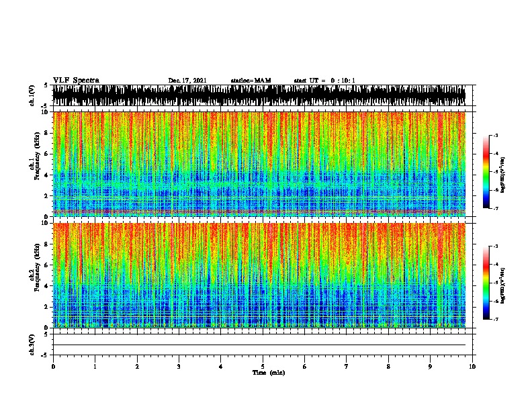The width and height of the screenshot is (532, 411).
Task: Click the time axis tick label "6"
Action: tap(305, 367)
